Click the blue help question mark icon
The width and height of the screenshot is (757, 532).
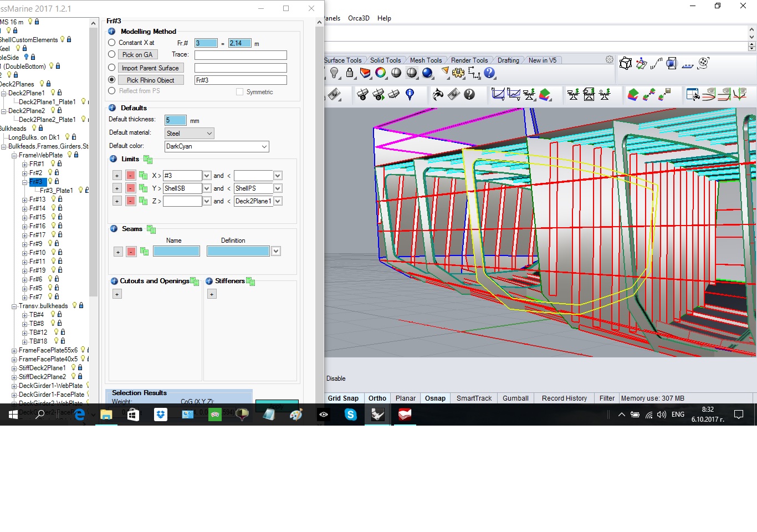(x=489, y=73)
